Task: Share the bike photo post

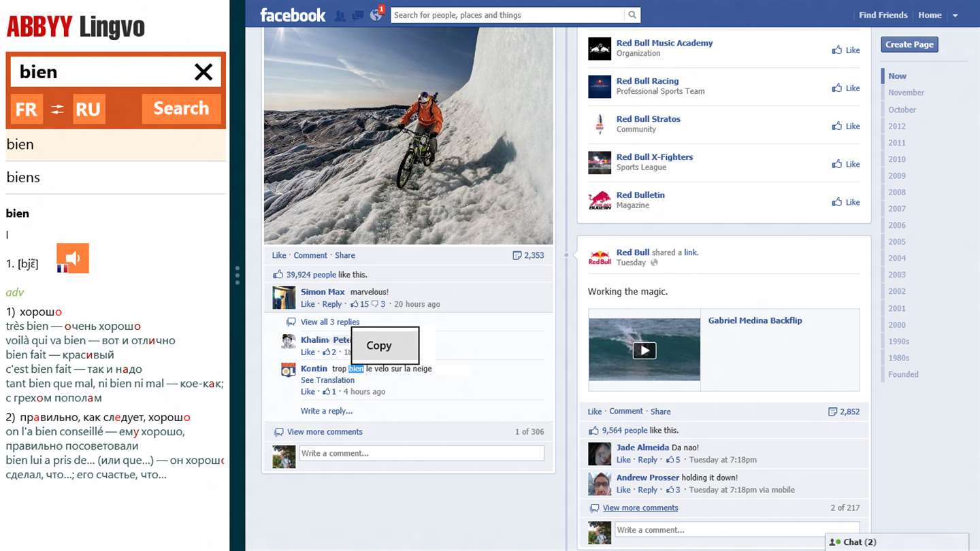Action: point(345,256)
